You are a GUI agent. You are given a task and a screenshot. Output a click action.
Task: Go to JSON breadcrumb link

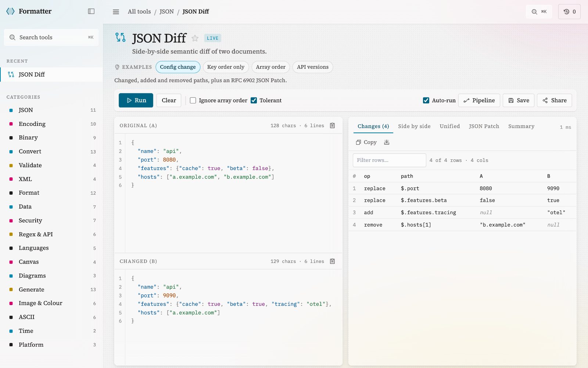click(166, 12)
